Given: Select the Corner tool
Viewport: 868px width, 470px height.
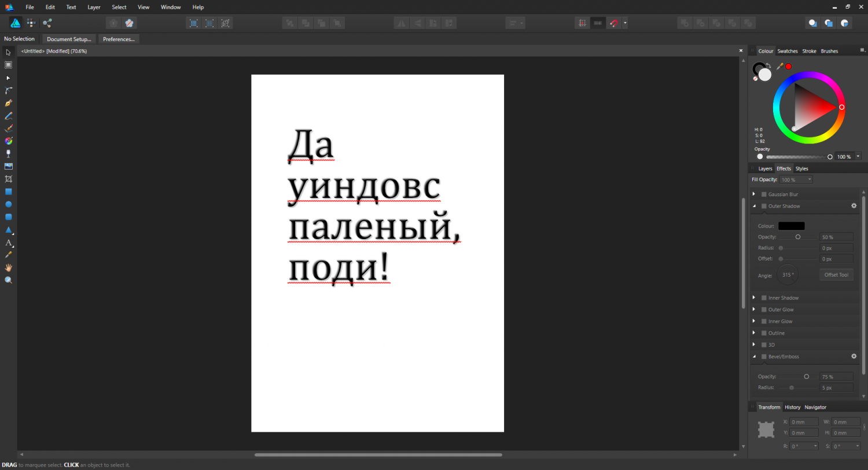Looking at the screenshot, I should tap(8, 90).
